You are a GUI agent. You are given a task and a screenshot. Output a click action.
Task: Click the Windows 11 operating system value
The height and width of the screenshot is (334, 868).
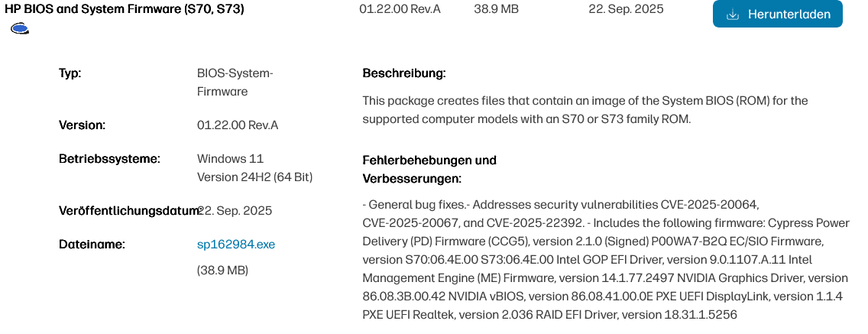tap(230, 159)
